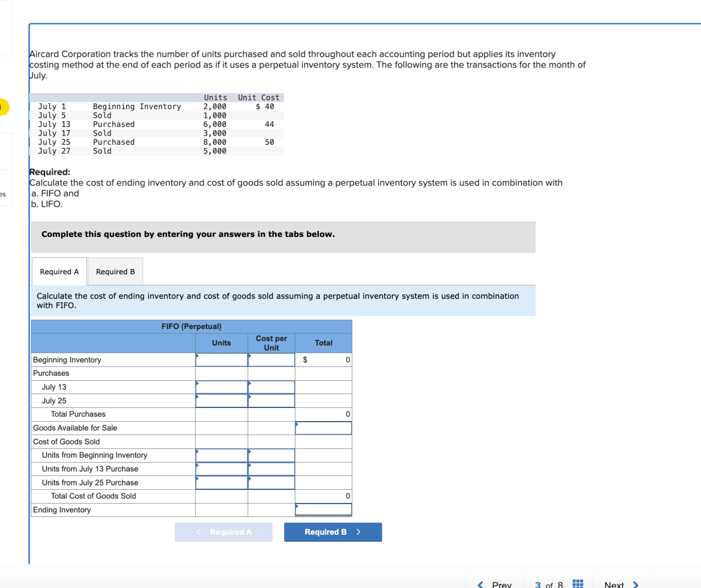701x588 pixels.
Task: Click the greyed Required A button
Action: (223, 532)
